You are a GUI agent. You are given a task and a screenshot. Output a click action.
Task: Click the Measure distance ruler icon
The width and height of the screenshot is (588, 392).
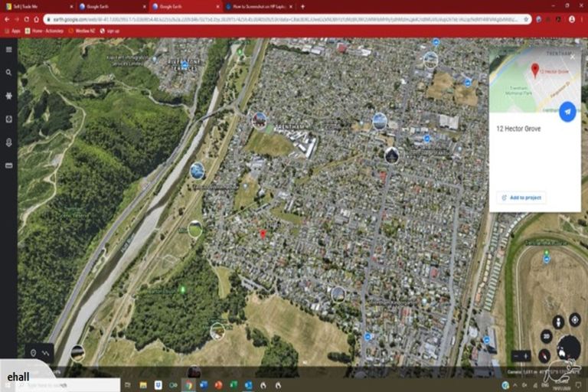coord(8,165)
